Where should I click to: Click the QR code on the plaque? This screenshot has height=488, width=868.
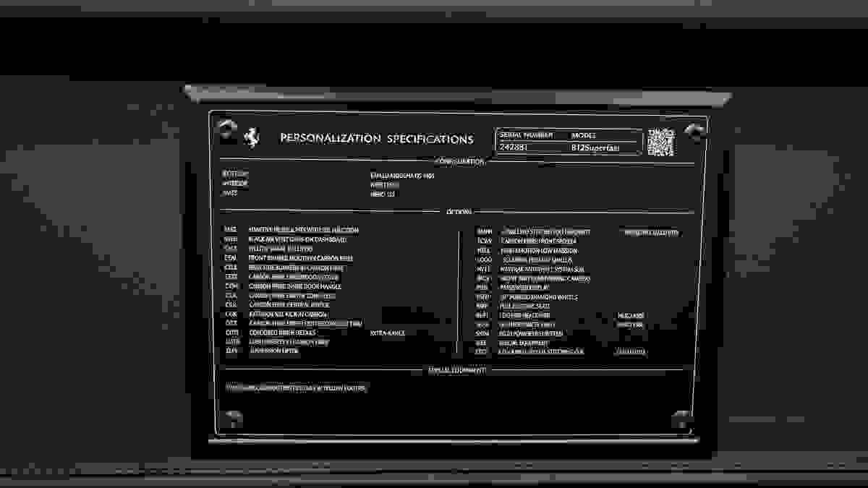click(x=660, y=142)
